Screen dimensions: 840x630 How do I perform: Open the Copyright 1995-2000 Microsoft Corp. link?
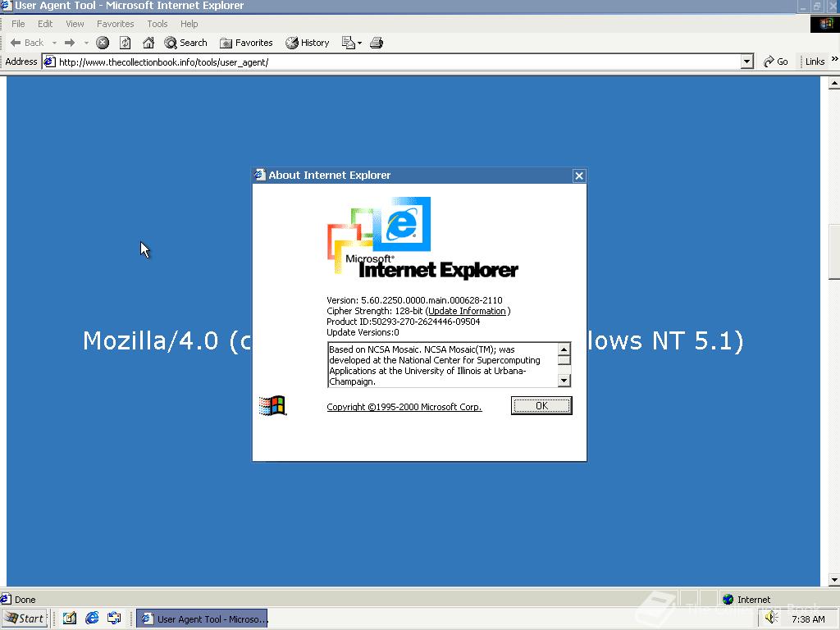coord(404,407)
